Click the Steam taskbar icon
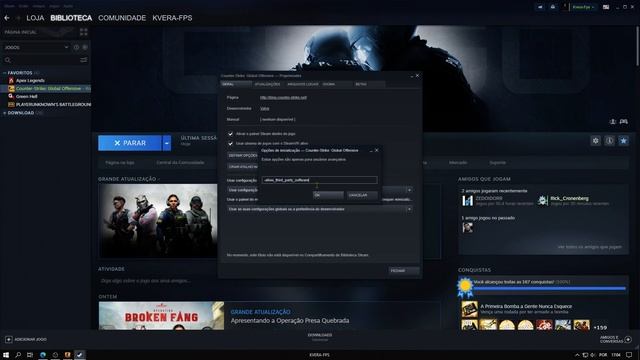 (x=80, y=355)
